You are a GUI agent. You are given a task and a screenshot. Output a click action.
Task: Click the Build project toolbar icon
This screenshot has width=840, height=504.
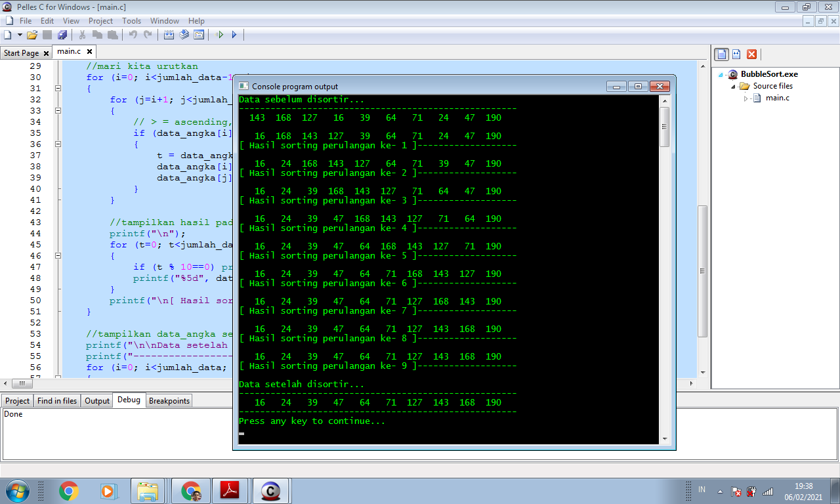tap(184, 35)
